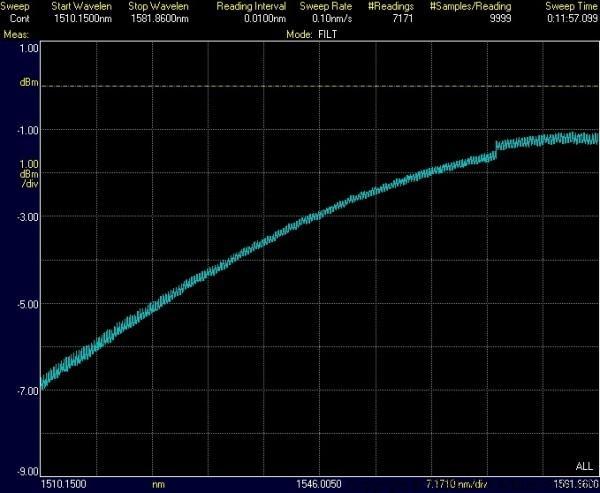This screenshot has height=493, width=600.
Task: Click the 7.1710 nm/div scale label
Action: (x=456, y=483)
